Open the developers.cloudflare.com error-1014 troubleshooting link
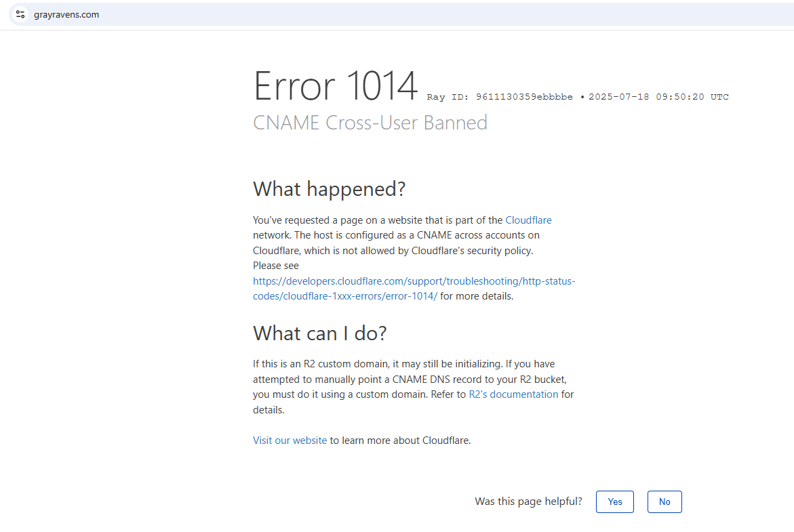The width and height of the screenshot is (794, 532). tap(414, 289)
